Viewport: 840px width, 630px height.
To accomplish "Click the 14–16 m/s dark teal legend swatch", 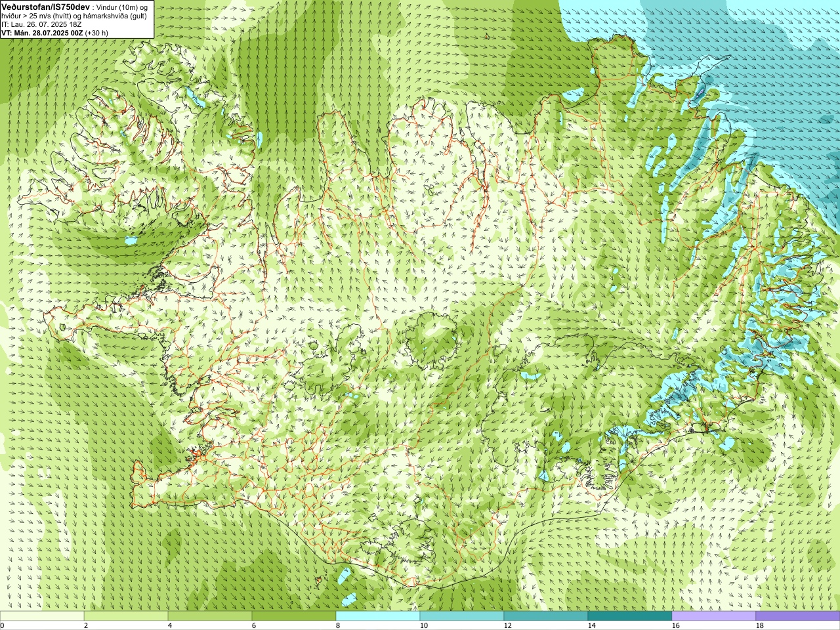I will click(630, 616).
